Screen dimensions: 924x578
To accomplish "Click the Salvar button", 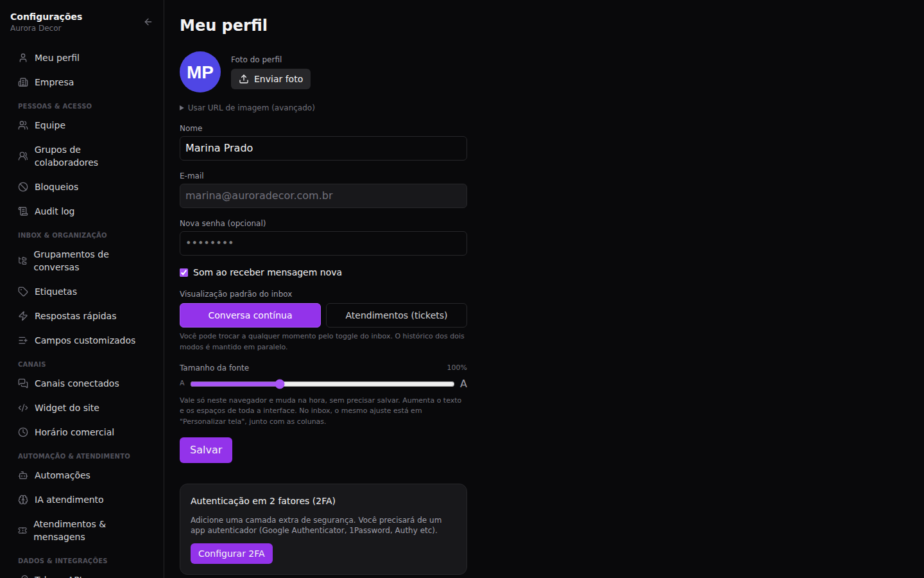I will [x=206, y=450].
